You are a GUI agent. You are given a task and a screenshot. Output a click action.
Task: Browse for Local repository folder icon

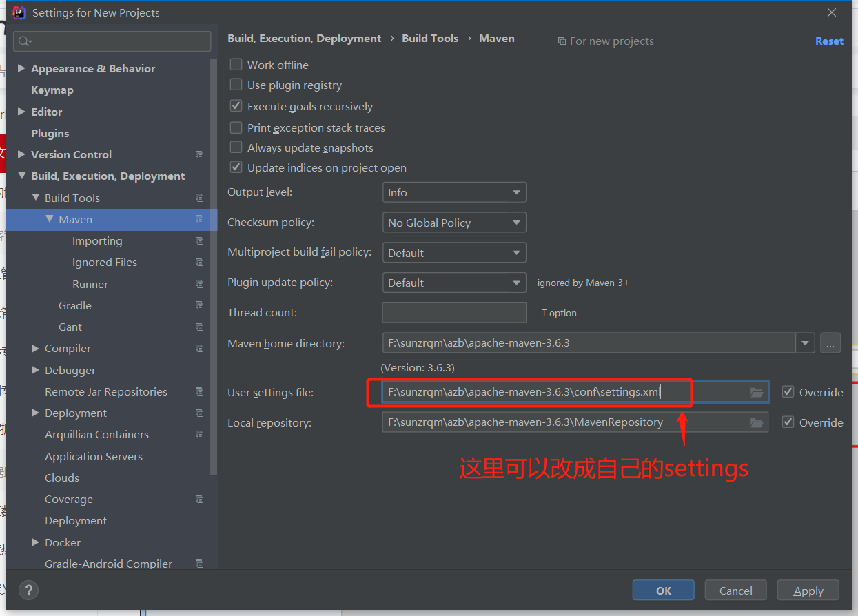pyautogui.click(x=757, y=422)
